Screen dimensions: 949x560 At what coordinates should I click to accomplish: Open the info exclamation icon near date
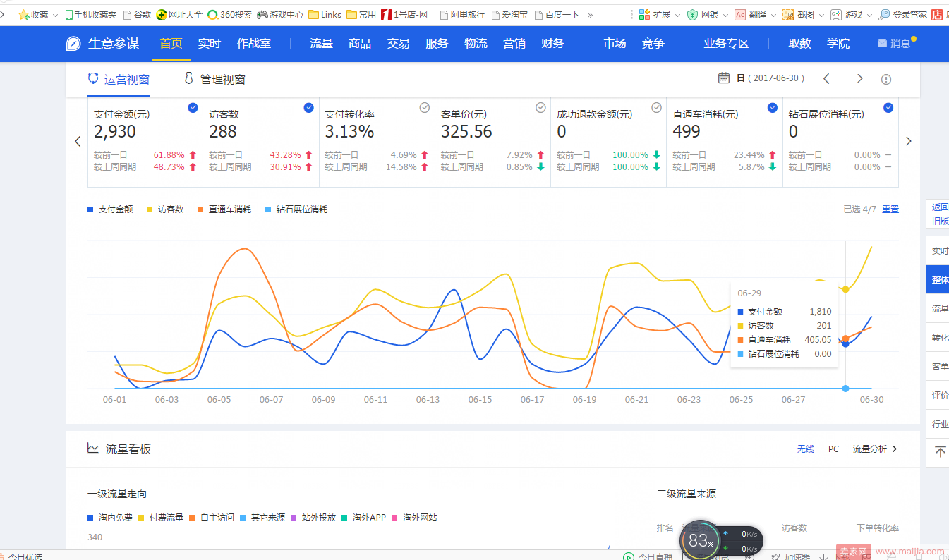point(886,79)
